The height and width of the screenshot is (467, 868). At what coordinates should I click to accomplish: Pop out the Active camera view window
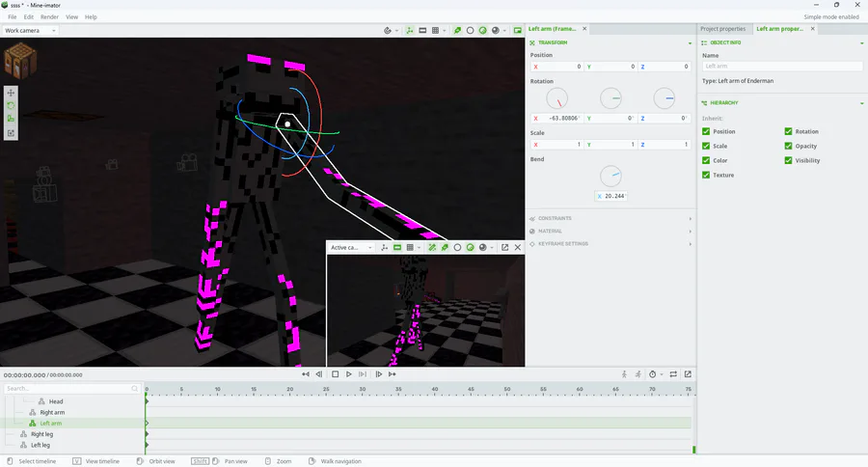[504, 248]
